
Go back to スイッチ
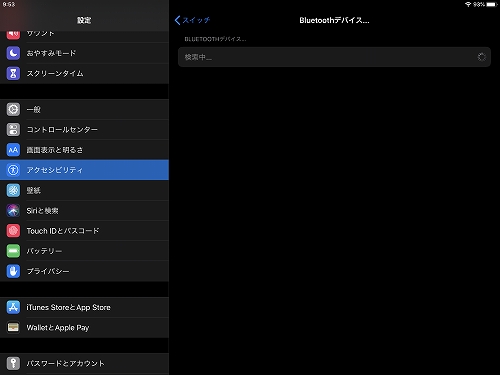[x=192, y=20]
